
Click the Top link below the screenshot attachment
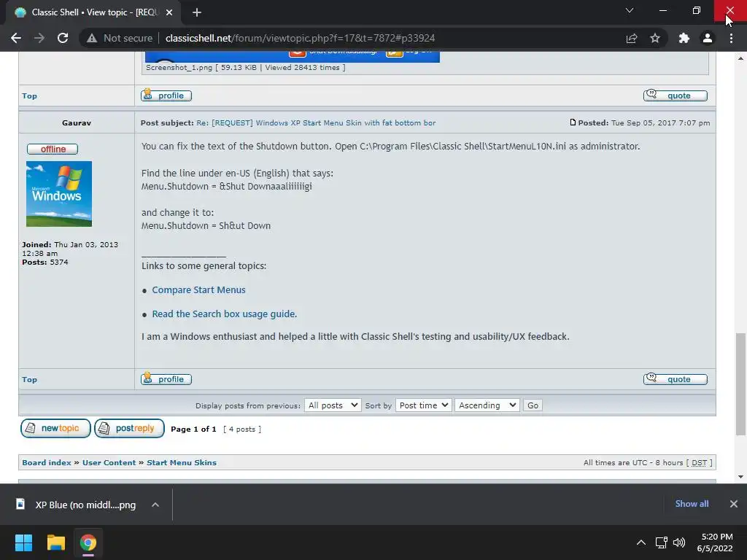point(29,96)
